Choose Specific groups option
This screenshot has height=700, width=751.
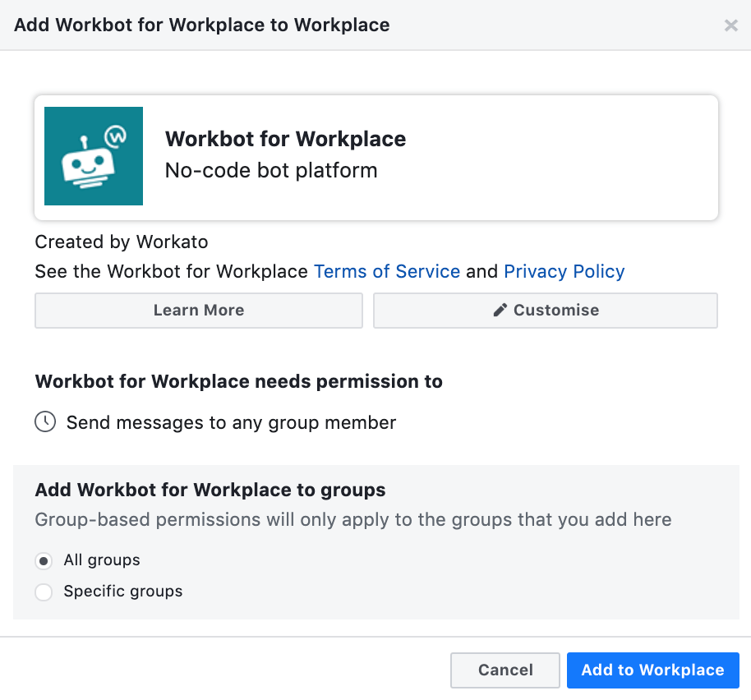(44, 592)
